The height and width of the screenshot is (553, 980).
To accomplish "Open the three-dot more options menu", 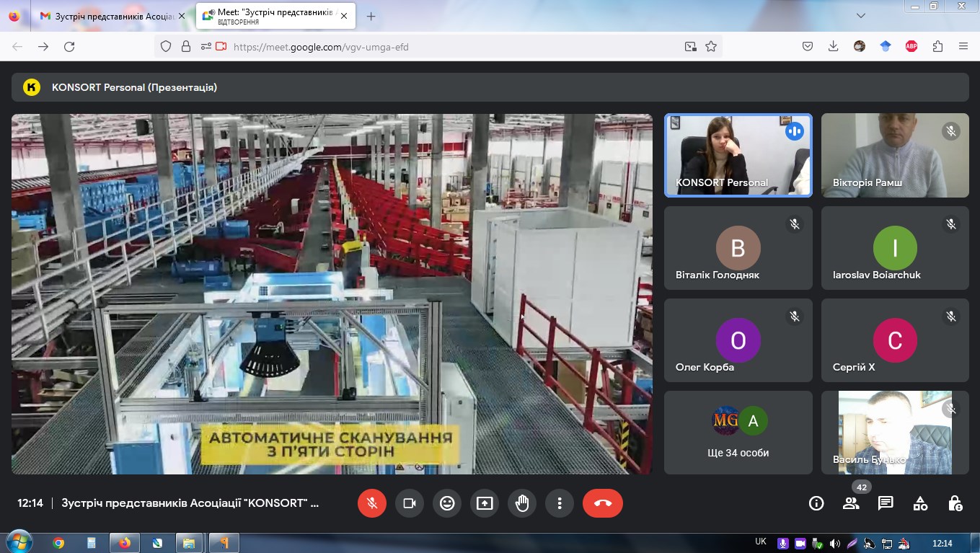I will (560, 503).
